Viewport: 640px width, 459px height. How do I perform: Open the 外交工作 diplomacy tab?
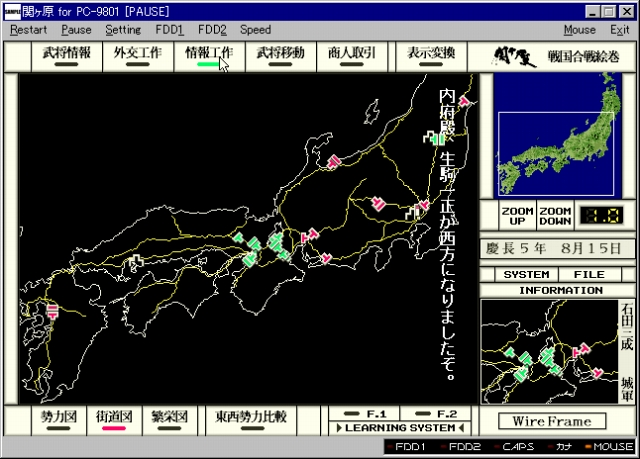coord(137,55)
